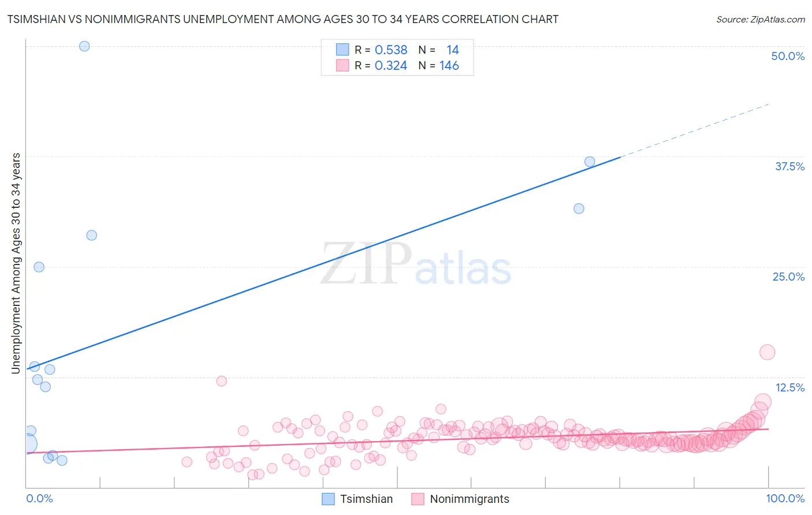Click the N value 146 in legend
The image size is (812, 515).
(x=449, y=65)
